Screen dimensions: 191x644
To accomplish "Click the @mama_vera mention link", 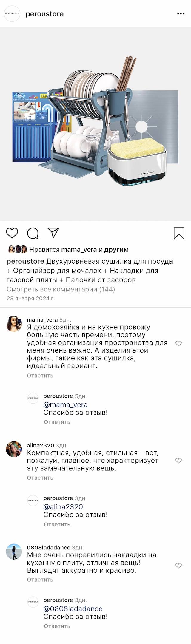I will point(65,405).
